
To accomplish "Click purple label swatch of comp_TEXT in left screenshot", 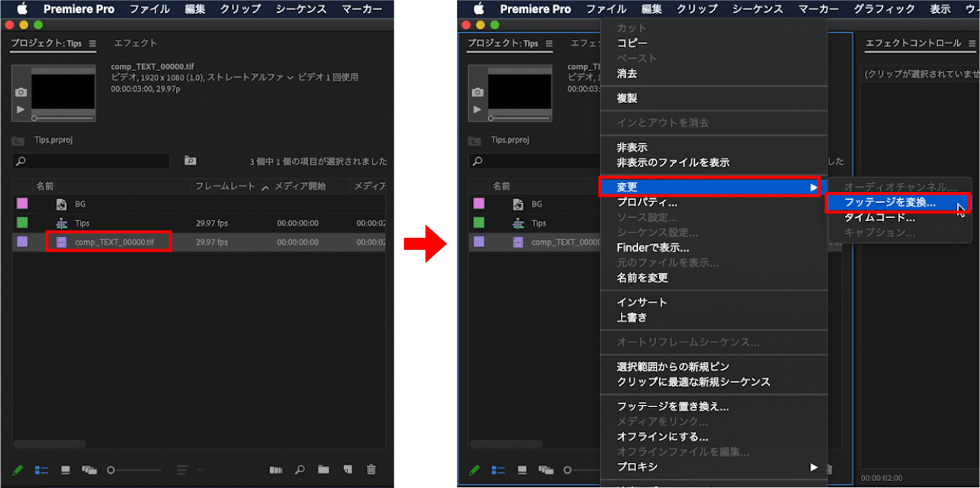I will [x=22, y=242].
